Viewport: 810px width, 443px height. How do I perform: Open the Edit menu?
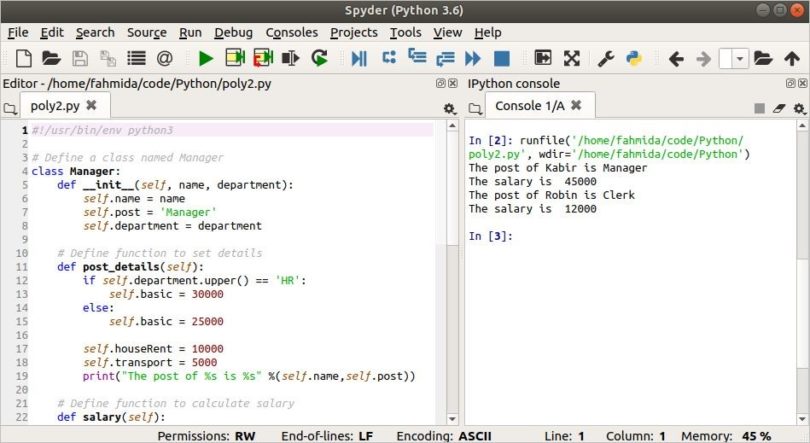pos(52,33)
